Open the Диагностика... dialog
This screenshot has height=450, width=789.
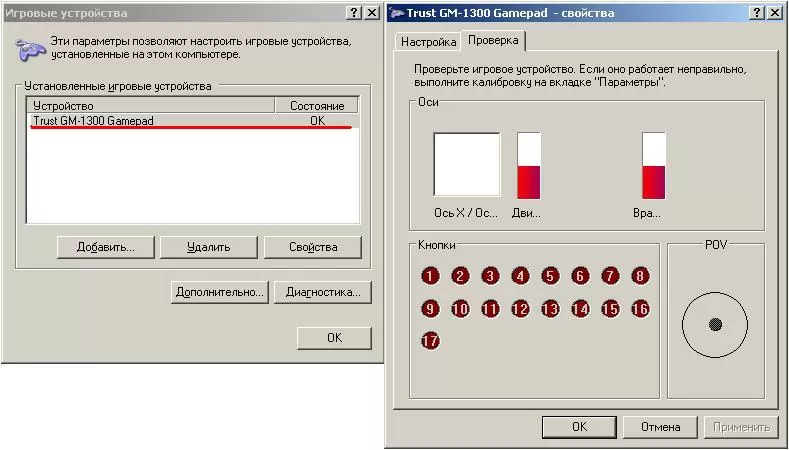pos(323,292)
